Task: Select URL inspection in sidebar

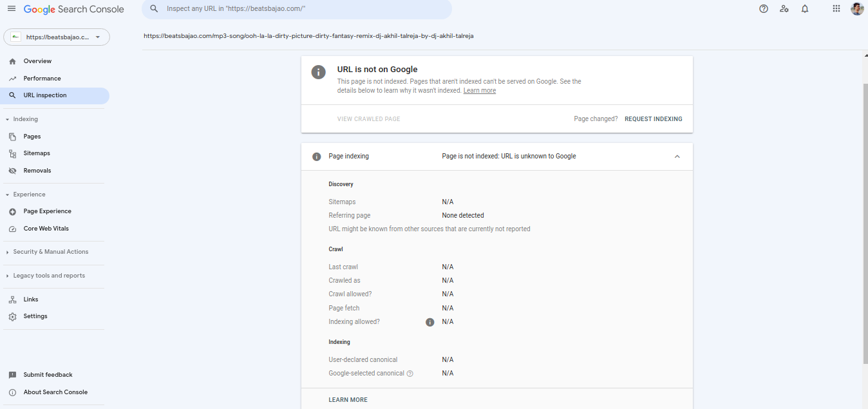Action: (x=45, y=95)
